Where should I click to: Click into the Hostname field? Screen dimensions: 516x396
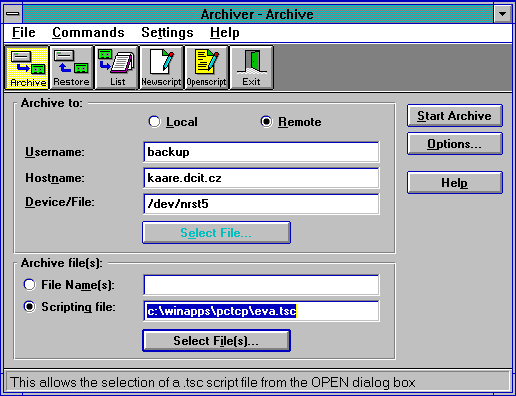pyautogui.click(x=261, y=178)
